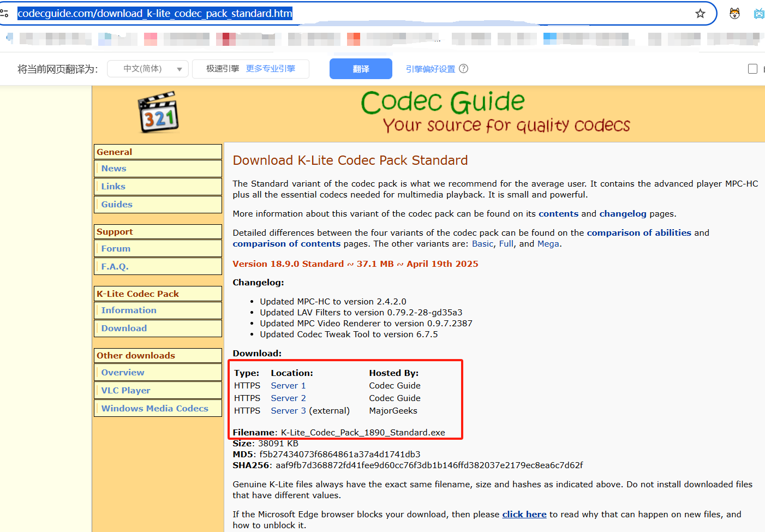Click the 321 clapperboard logo
The height and width of the screenshot is (532, 765).
pos(158,112)
